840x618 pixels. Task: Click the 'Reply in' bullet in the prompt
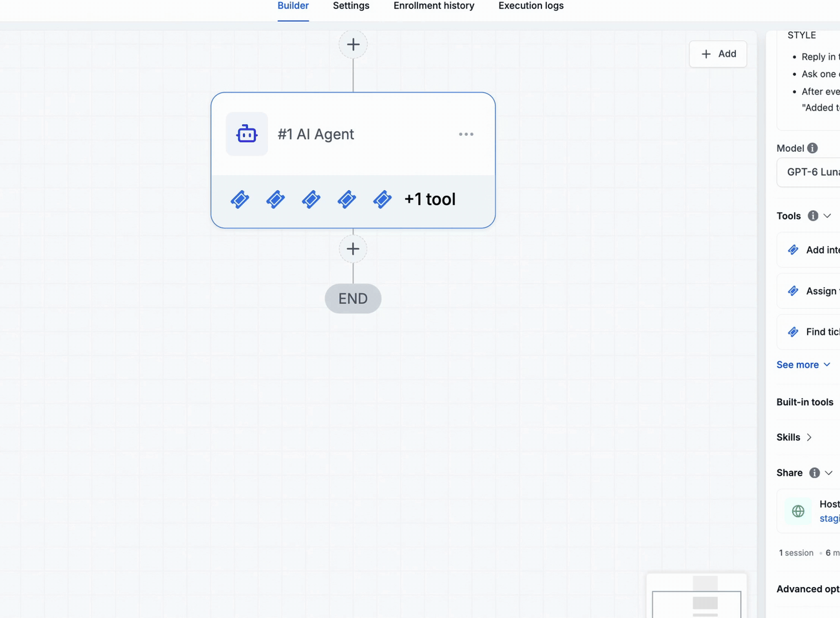pos(821,57)
